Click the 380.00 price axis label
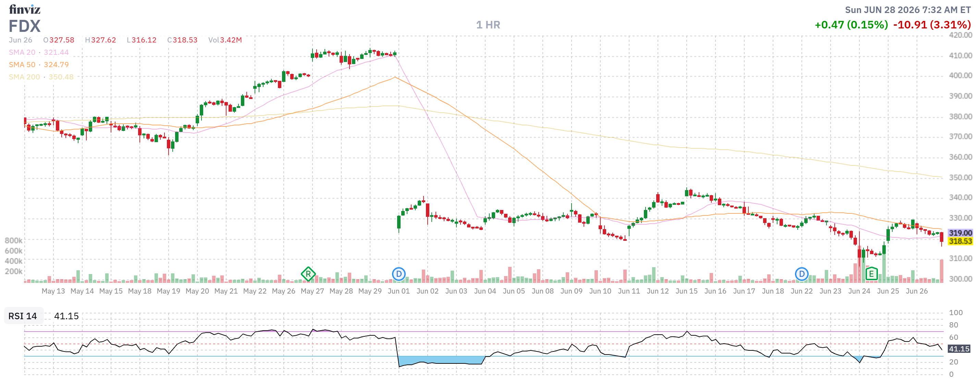 click(x=960, y=116)
